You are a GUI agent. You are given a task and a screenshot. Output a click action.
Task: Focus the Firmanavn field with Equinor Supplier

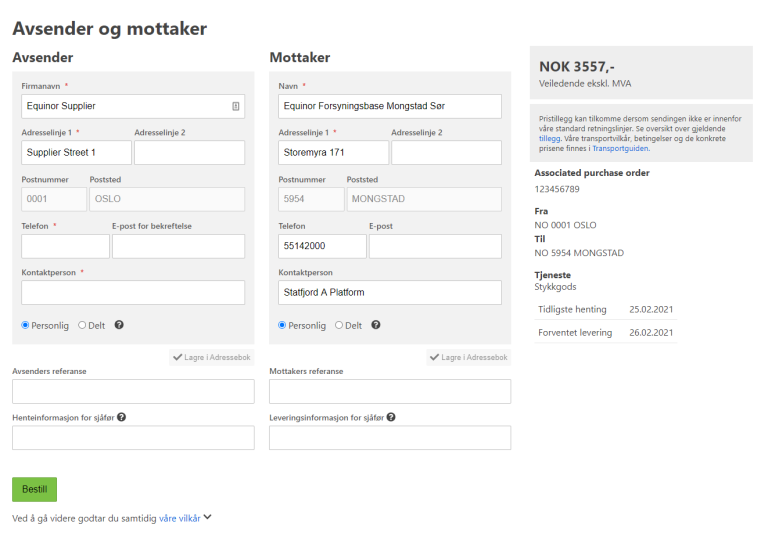click(x=133, y=106)
